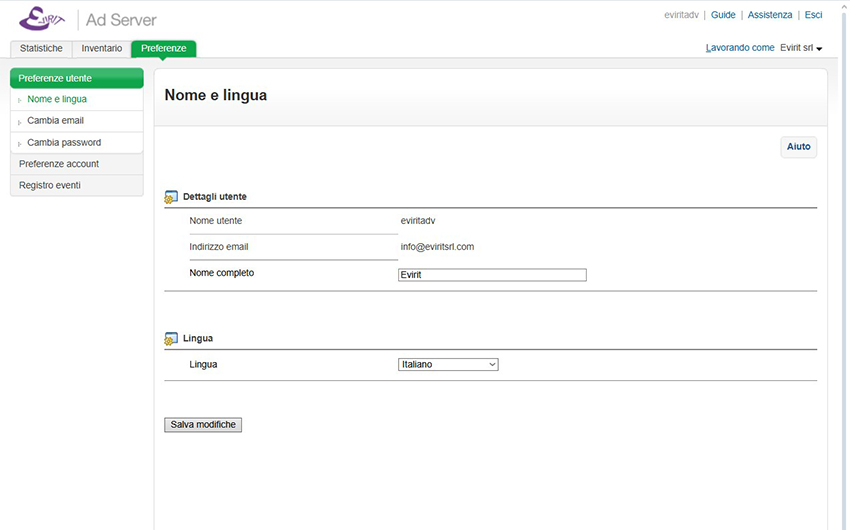Viewport: 850px width, 530px height.
Task: Select the Preferenze tab
Action: [x=163, y=48]
